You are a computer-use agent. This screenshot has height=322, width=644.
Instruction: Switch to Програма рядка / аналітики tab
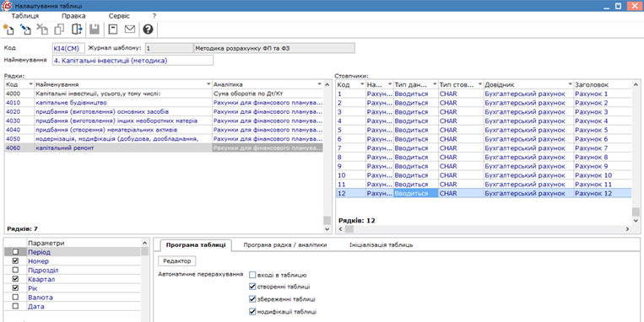(285, 245)
